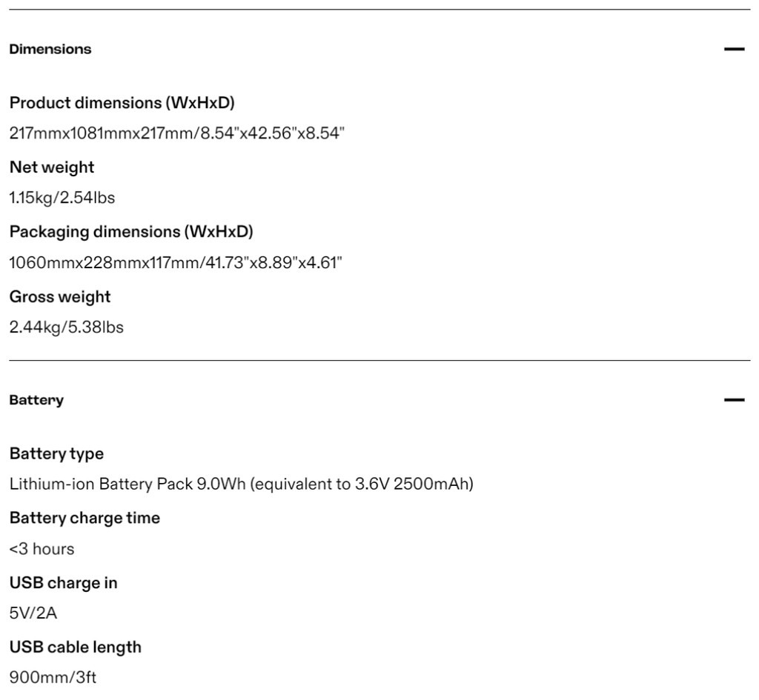Select the 900mm/3ft cable length value
Viewport: 759px width, 700px height.
click(53, 678)
